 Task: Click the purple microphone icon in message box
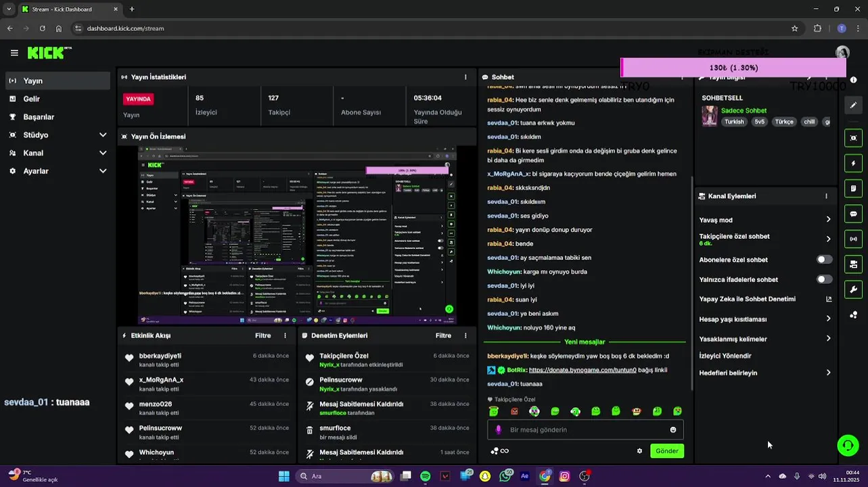[x=499, y=430]
